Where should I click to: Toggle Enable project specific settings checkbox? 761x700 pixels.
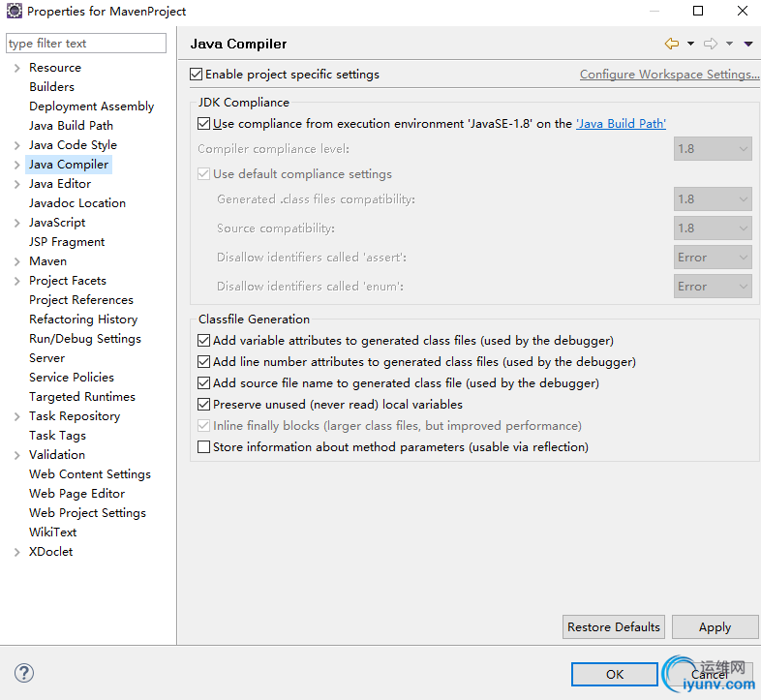[197, 75]
